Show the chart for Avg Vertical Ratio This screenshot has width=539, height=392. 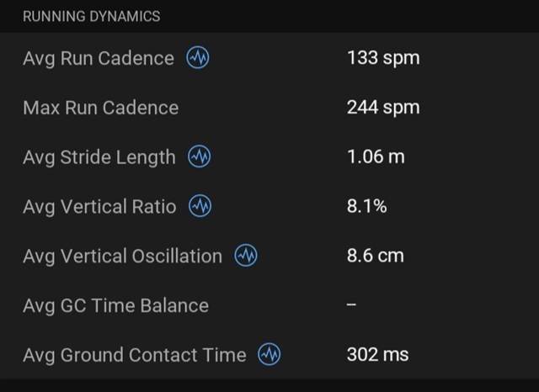200,207
